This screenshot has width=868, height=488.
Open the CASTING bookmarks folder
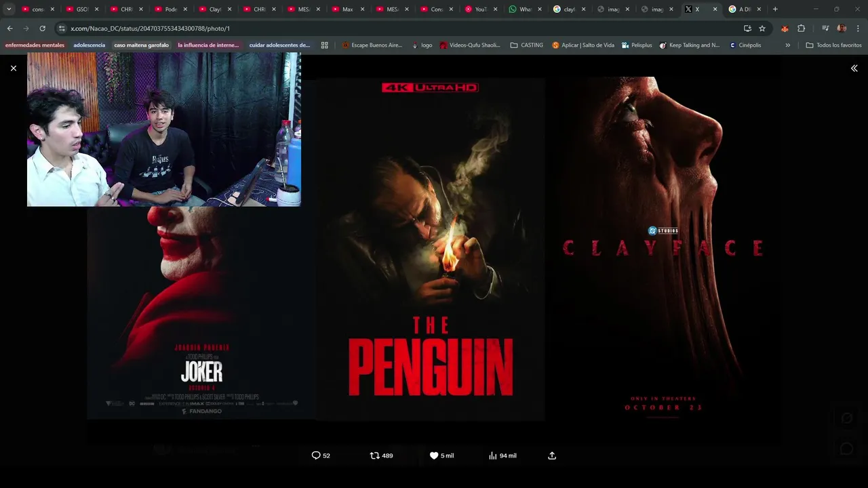click(527, 45)
